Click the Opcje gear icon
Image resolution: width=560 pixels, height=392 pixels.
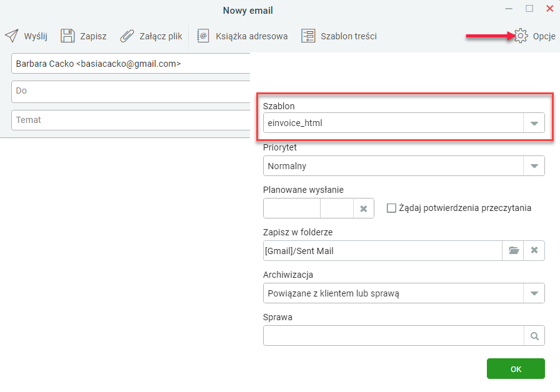[x=521, y=36]
